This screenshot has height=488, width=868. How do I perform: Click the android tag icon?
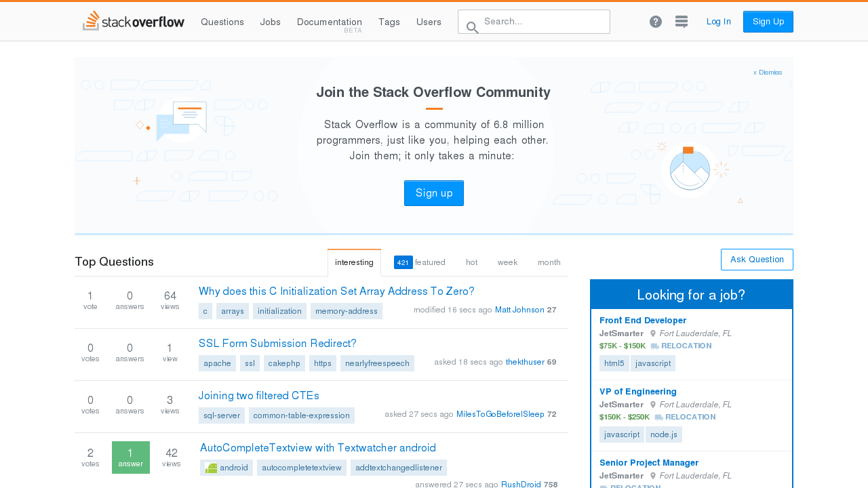(x=211, y=468)
